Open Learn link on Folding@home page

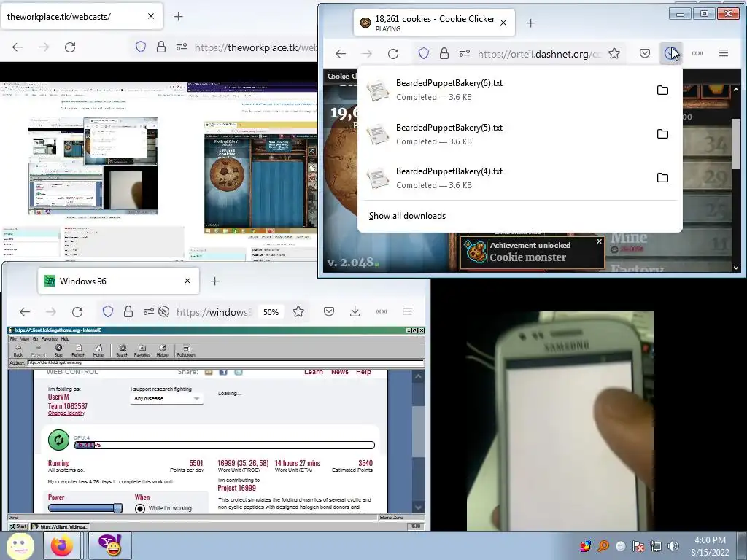click(314, 372)
